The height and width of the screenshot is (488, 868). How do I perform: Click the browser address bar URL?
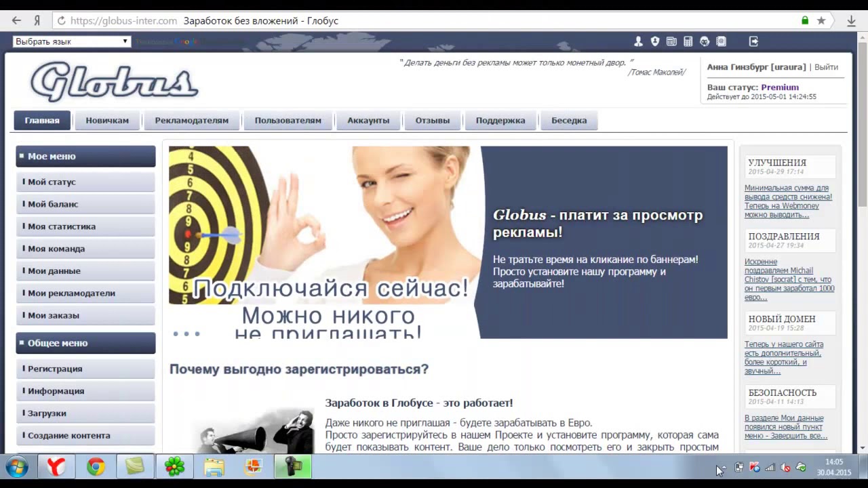(x=124, y=21)
